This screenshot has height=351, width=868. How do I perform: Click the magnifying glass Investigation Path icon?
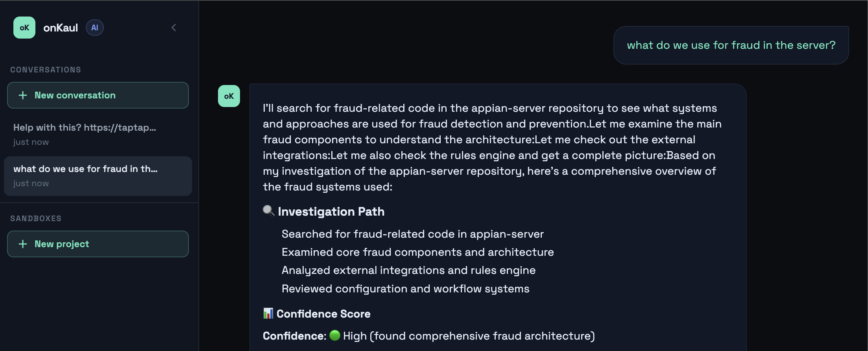pos(268,211)
